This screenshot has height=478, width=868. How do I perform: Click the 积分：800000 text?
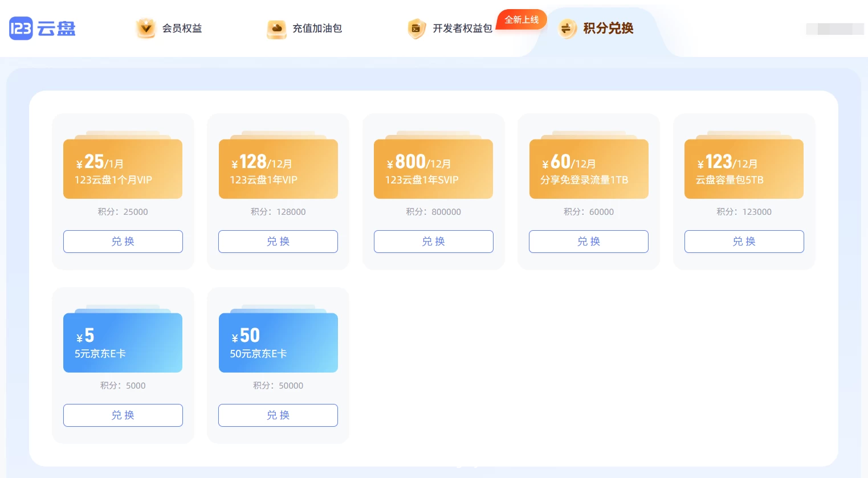click(434, 212)
